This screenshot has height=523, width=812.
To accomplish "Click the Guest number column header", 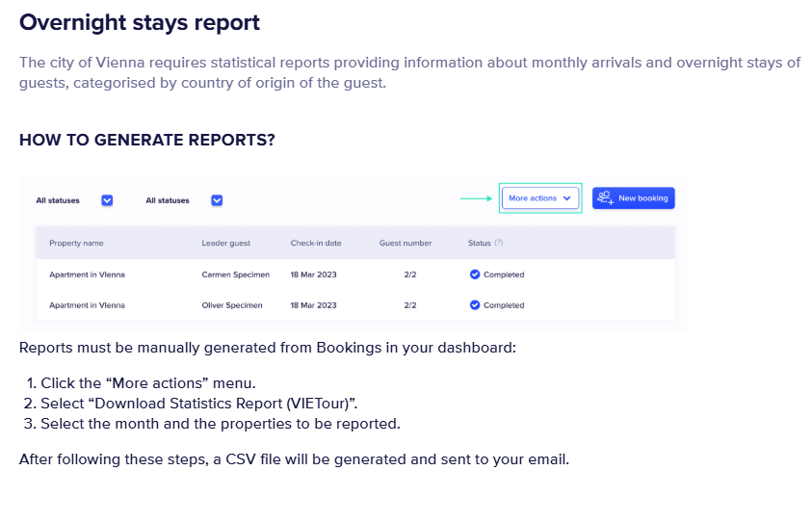I will point(406,244).
